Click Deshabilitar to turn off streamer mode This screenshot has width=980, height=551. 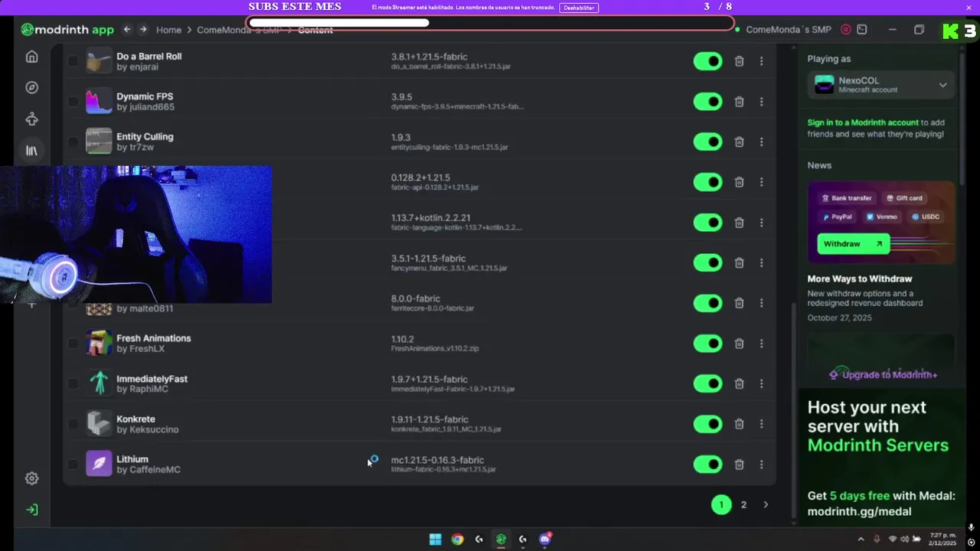pos(579,8)
